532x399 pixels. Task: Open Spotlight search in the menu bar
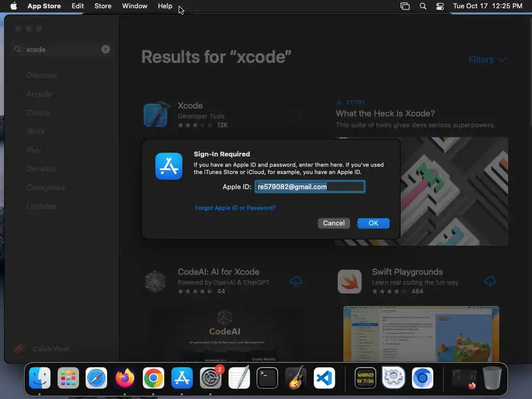(423, 6)
